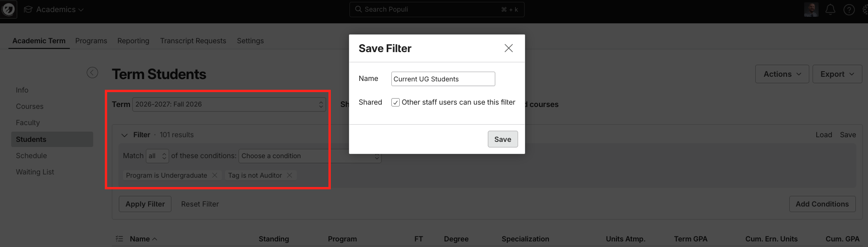This screenshot has width=868, height=247.
Task: Toggle Other staff users can use this filter
Action: 396,102
